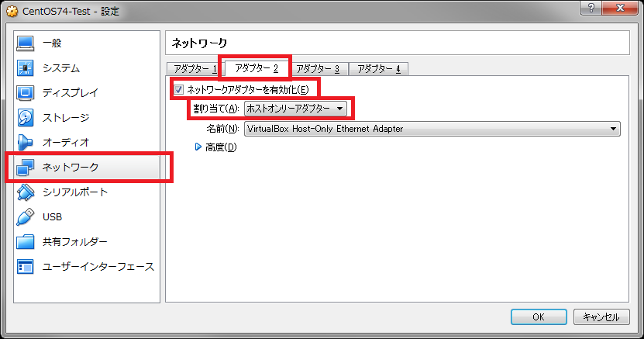Select USB text in settings list

click(52, 217)
